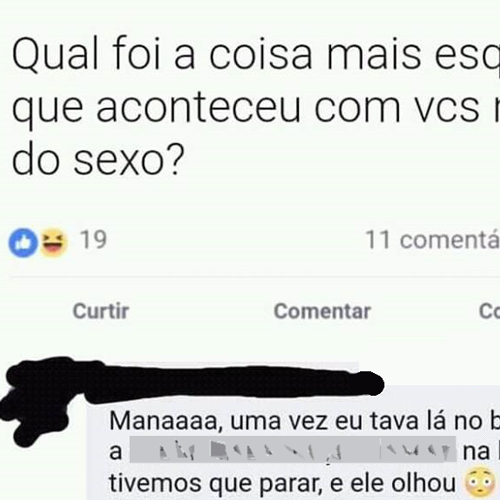Viewport: 500px width, 500px height.
Task: Click the comment line 'tivemos que parar'
Action: pos(214,484)
